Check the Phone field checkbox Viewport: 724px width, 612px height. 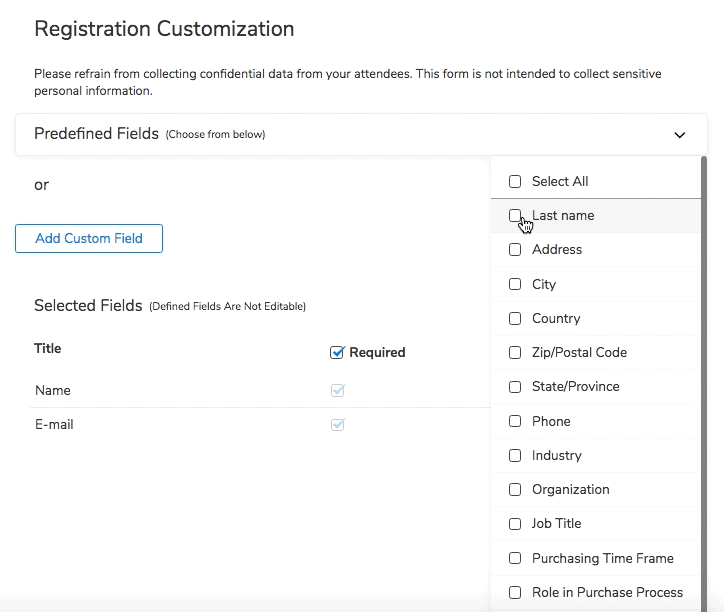(515, 422)
